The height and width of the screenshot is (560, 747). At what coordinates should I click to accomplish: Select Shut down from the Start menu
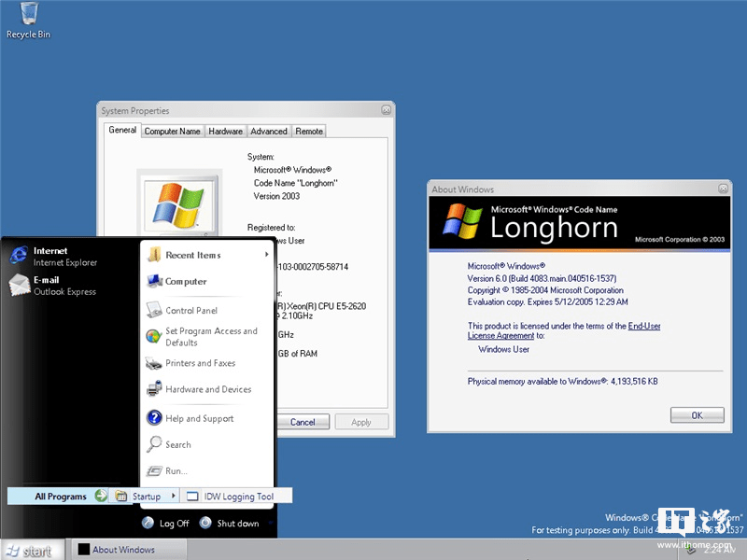pyautogui.click(x=241, y=524)
